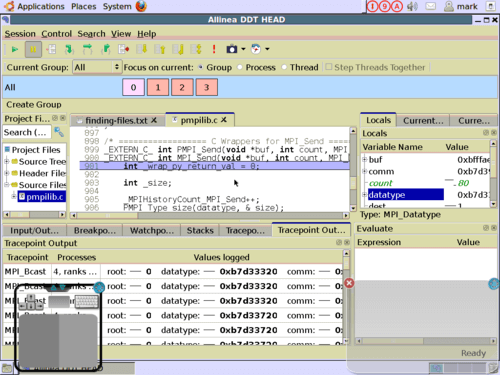This screenshot has width=500, height=375.
Task: Click the Run to Line red dot icon
Action: point(124,50)
